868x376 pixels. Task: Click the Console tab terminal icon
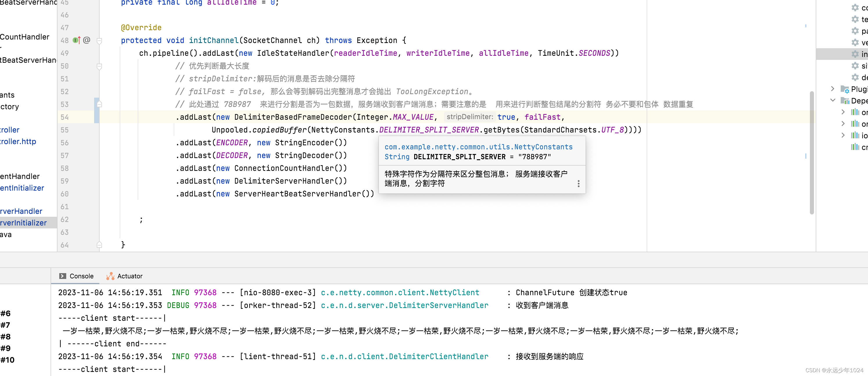[63, 276]
